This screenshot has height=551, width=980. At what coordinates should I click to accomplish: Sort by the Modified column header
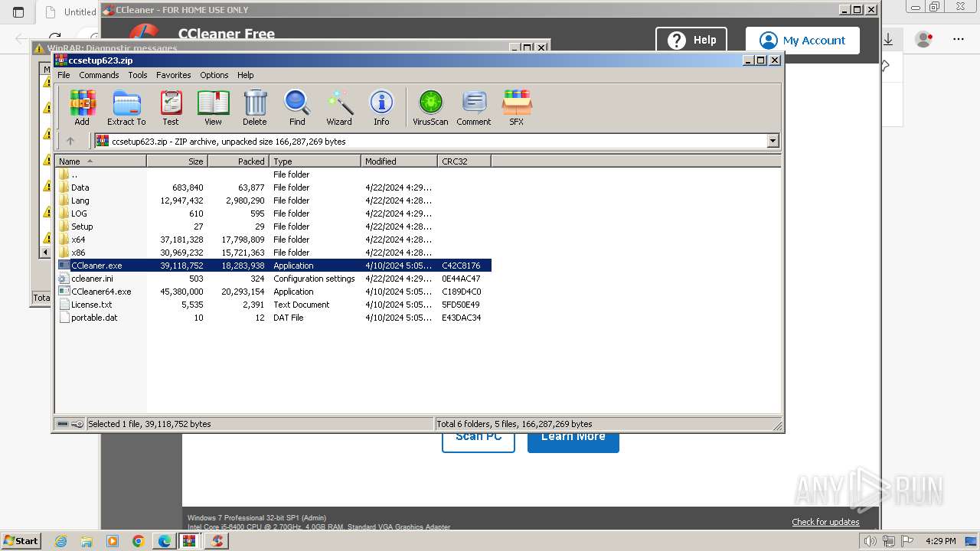point(399,161)
